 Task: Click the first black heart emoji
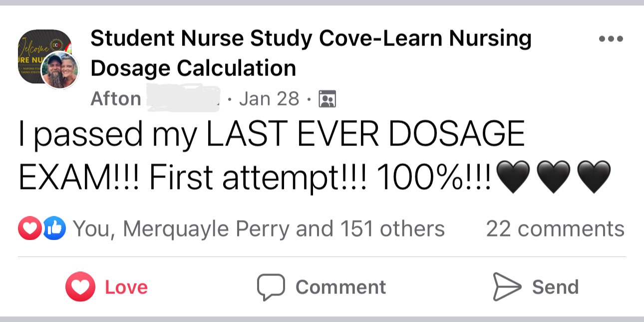(x=515, y=177)
